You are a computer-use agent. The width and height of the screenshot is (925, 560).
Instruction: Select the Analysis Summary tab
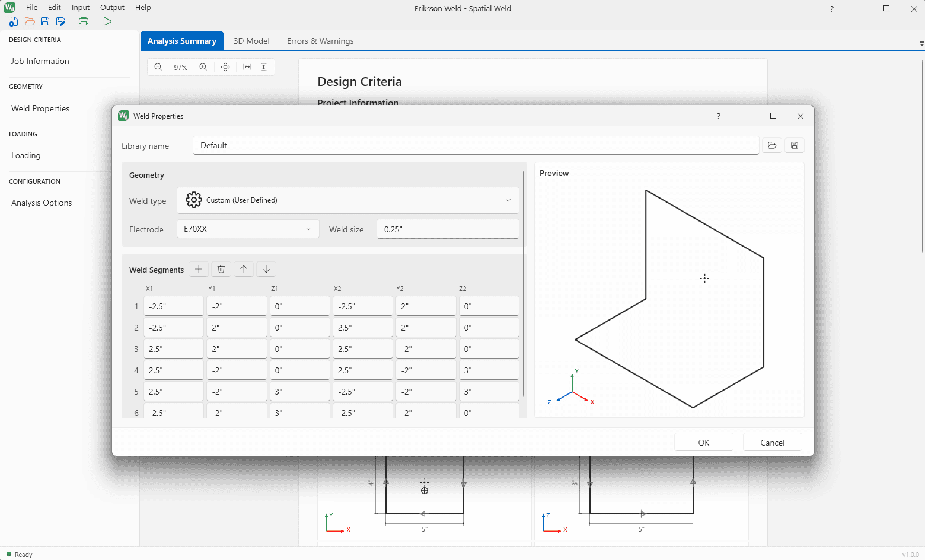tap(182, 41)
